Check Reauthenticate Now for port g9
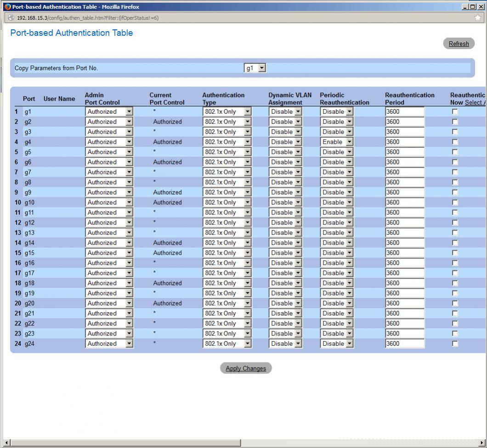 [x=455, y=192]
